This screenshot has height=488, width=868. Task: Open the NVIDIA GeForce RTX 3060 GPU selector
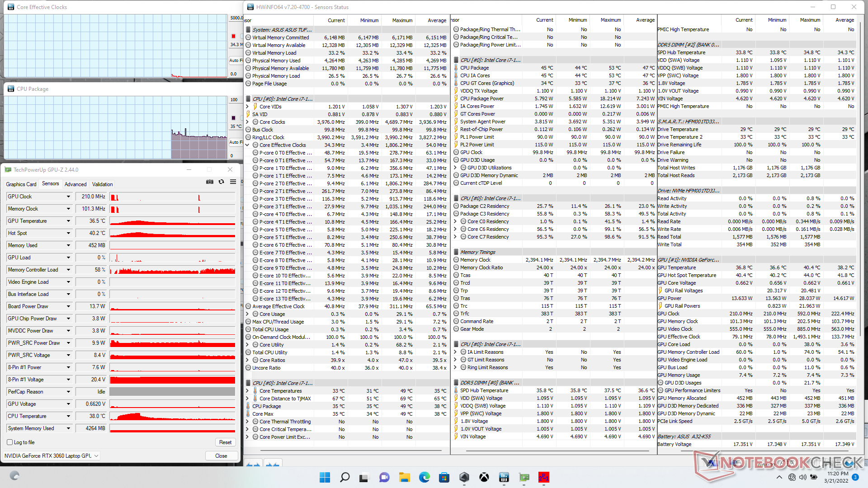[x=51, y=455]
